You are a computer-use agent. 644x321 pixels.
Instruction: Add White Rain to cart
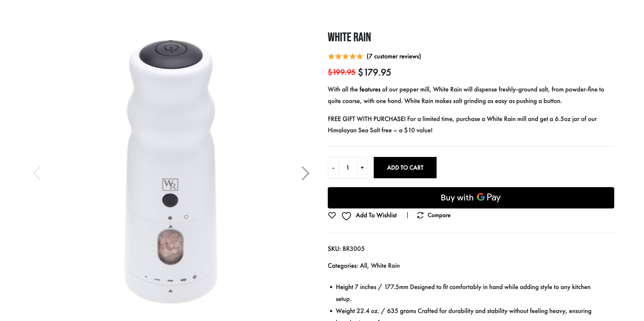click(x=405, y=168)
